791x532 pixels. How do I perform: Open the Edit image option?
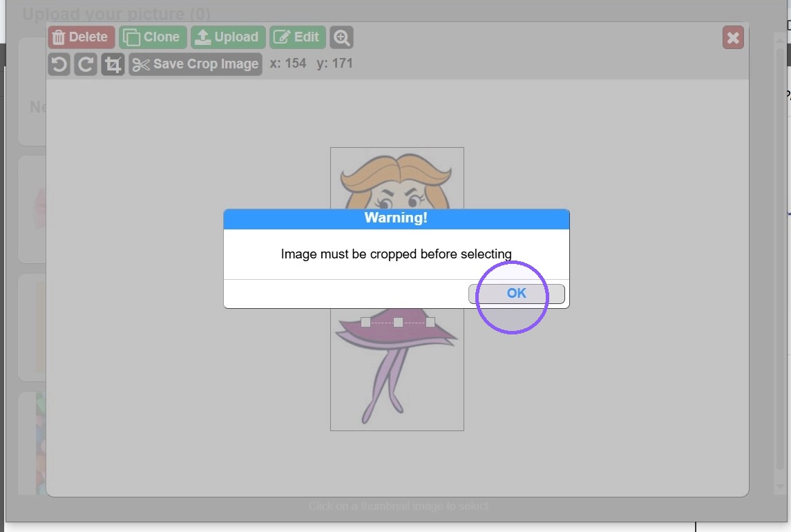297,37
